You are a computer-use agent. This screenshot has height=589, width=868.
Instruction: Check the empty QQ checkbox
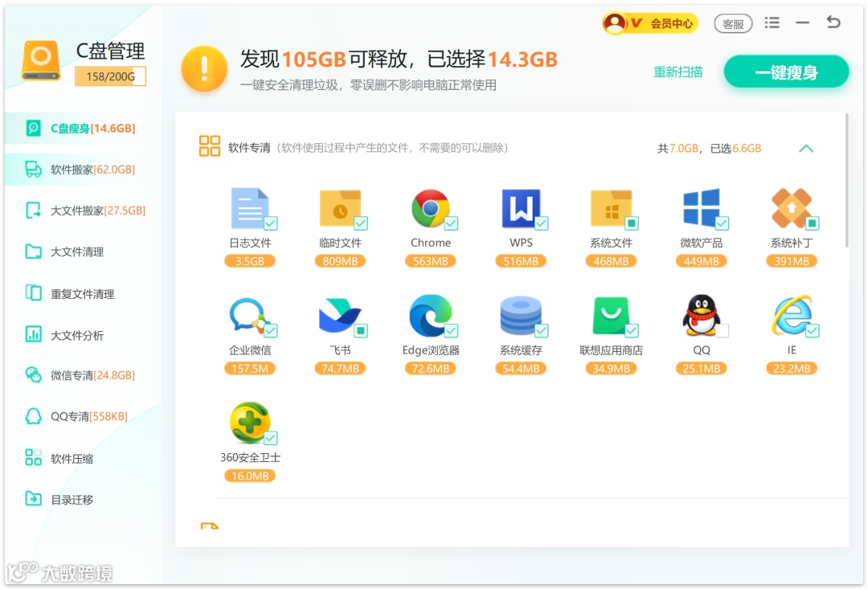point(722,330)
